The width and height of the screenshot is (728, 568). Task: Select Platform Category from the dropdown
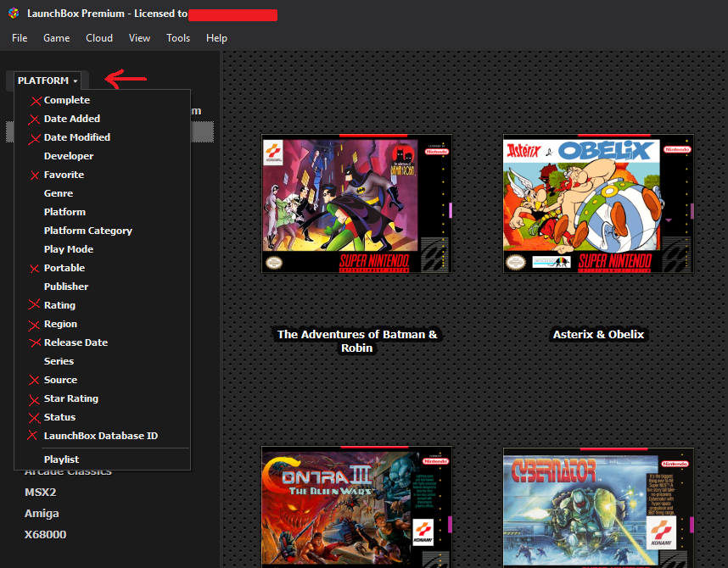pyautogui.click(x=102, y=231)
